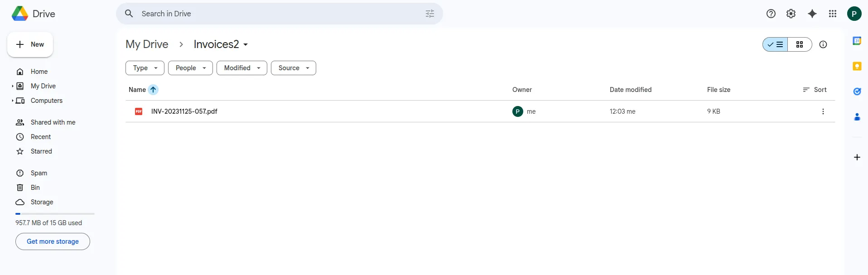Viewport: 868px width, 275px height.
Task: Click the Starred star icon
Action: tap(20, 151)
